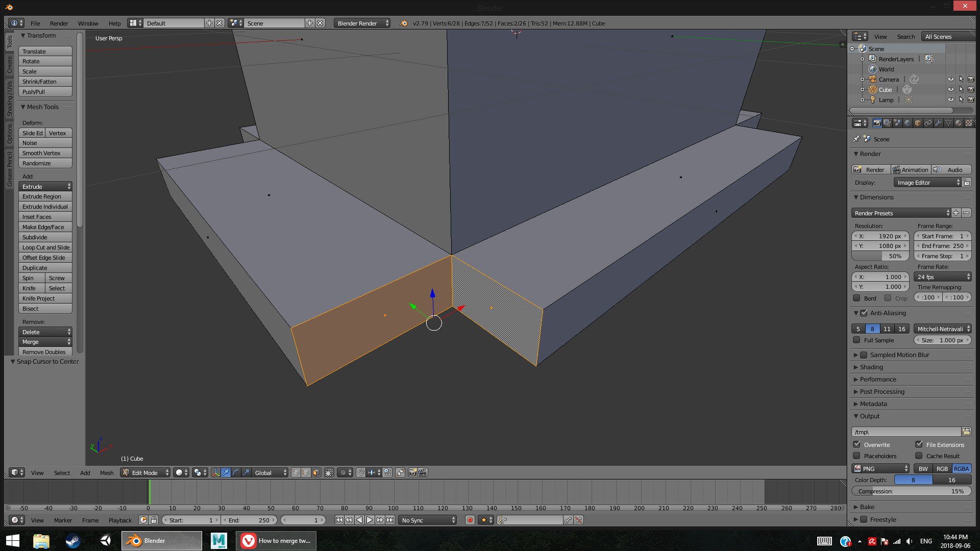Open the Render menu in top bar
This screenshot has width=980, height=551.
coord(59,23)
